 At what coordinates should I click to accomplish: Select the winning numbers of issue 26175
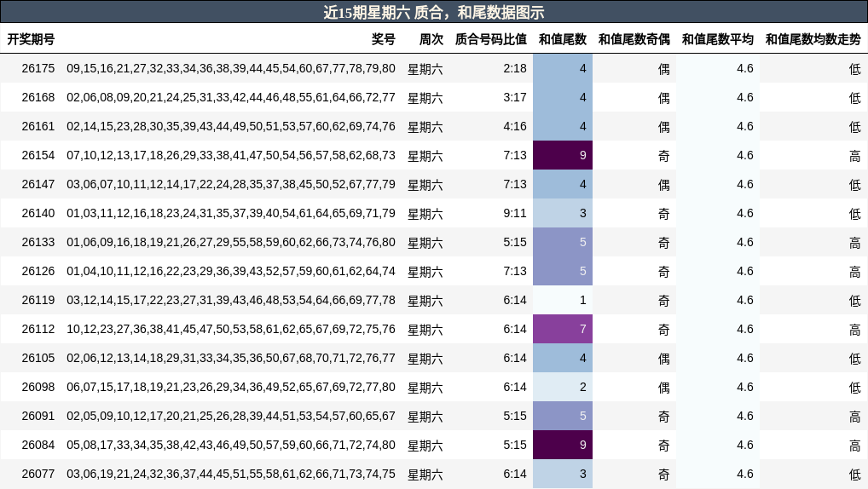tap(231, 69)
